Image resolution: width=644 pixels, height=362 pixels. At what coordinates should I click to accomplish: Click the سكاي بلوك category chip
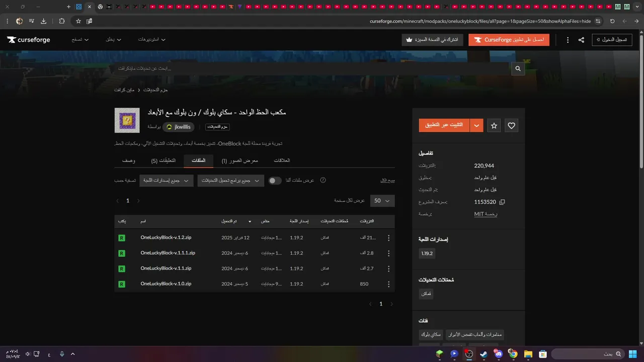(431, 334)
